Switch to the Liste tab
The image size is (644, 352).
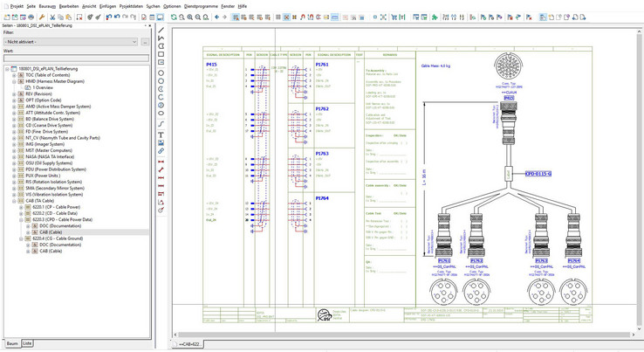pyautogui.click(x=27, y=343)
